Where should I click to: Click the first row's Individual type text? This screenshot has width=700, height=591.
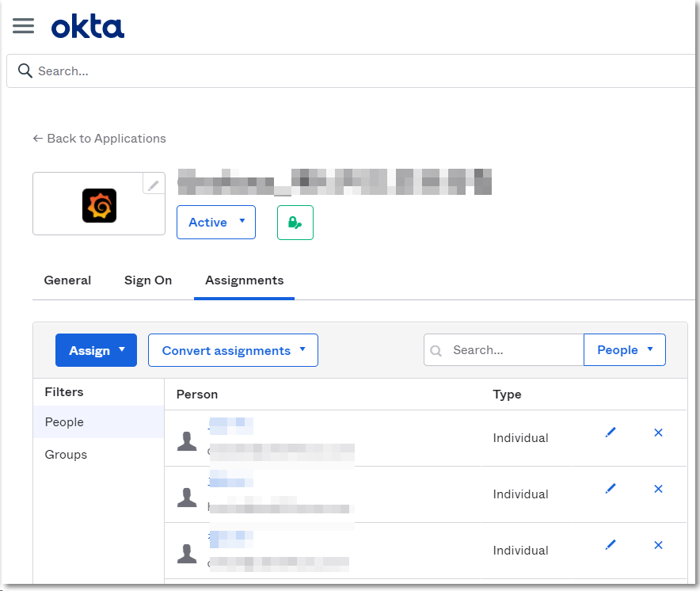[x=520, y=438]
